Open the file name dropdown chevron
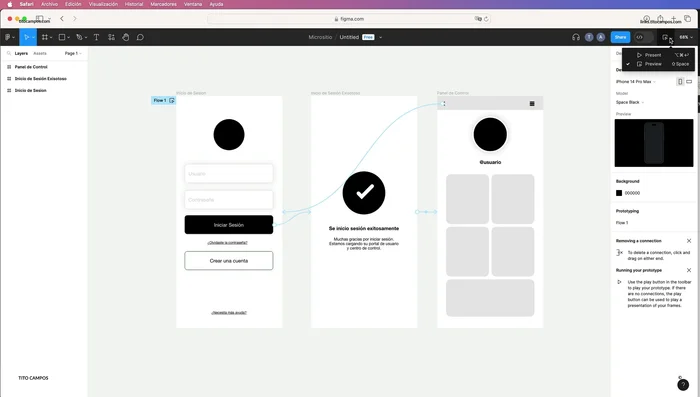Screen dimensions: 700x397 point(380,38)
